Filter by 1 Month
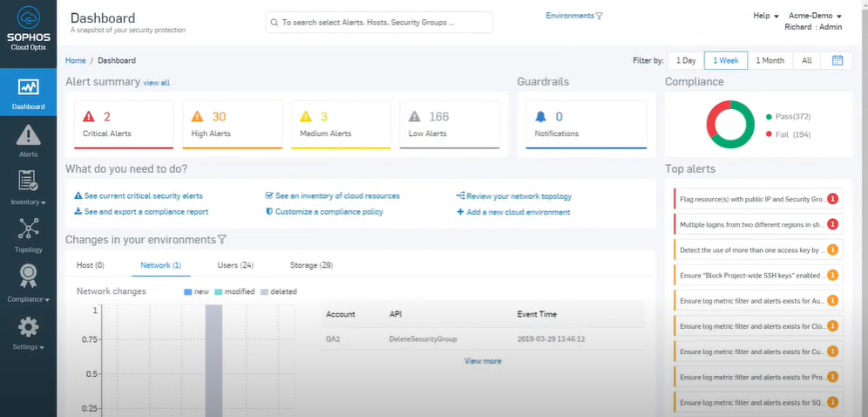868x417 pixels. (770, 60)
